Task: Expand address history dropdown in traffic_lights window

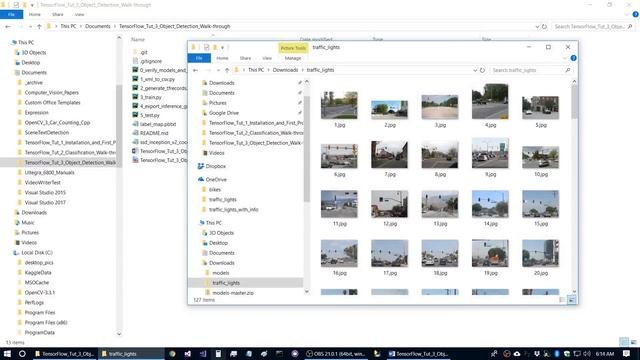Action: point(475,70)
